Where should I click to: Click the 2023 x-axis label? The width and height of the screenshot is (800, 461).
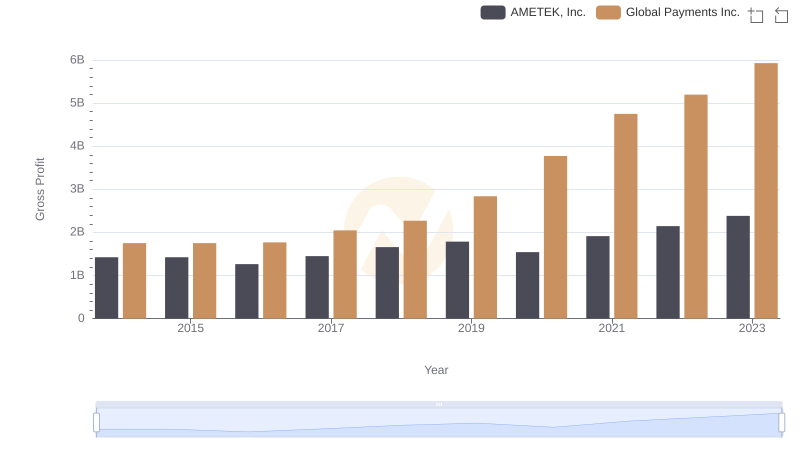752,328
